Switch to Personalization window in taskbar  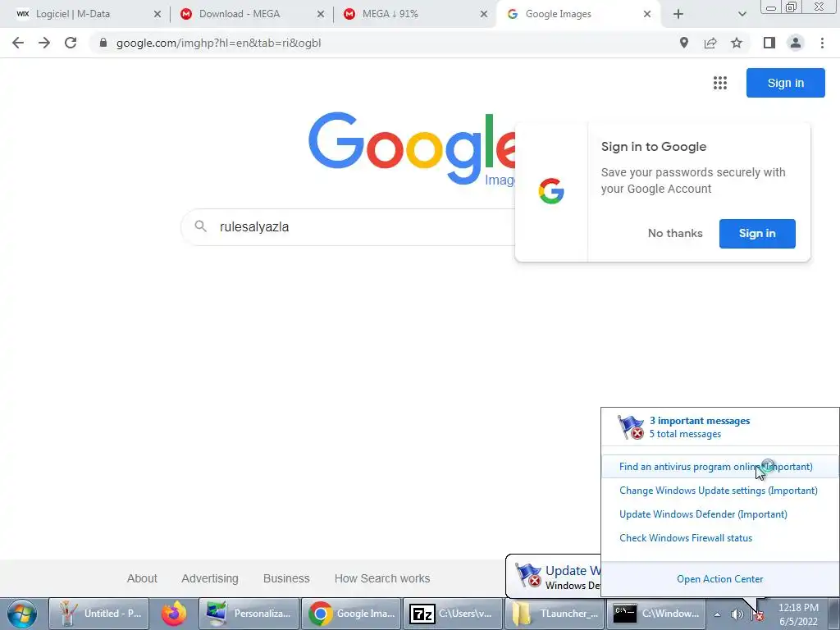click(x=249, y=614)
